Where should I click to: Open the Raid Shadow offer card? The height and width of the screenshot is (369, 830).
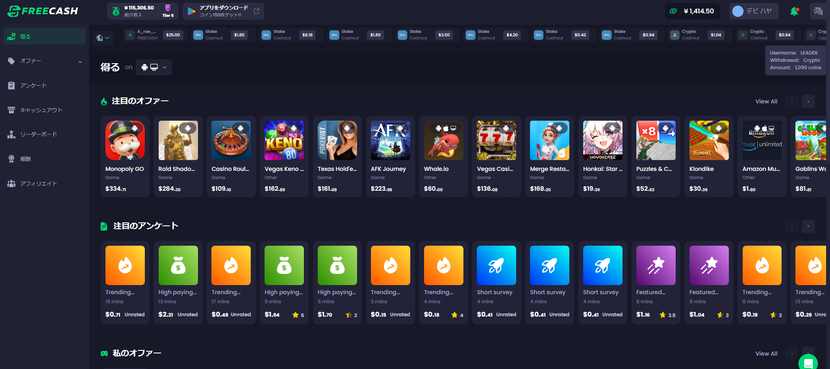click(178, 157)
